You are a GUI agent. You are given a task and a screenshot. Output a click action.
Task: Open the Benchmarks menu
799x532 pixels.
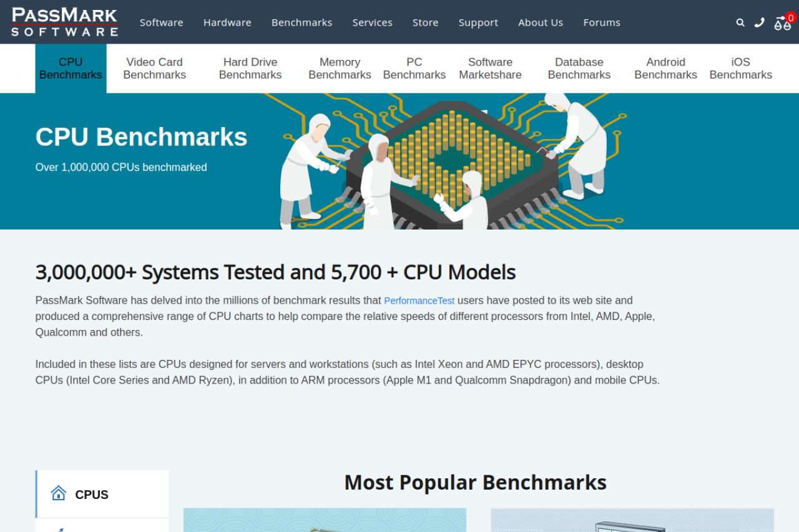coord(302,22)
